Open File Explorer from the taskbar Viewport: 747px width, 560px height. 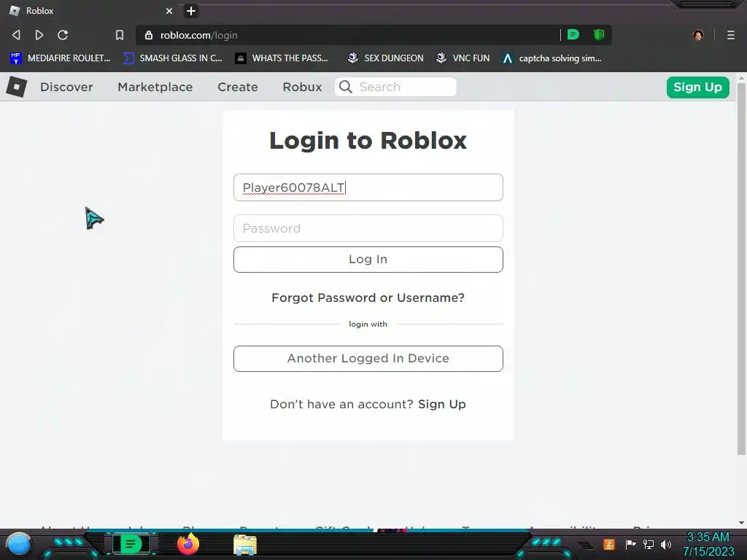pyautogui.click(x=245, y=545)
